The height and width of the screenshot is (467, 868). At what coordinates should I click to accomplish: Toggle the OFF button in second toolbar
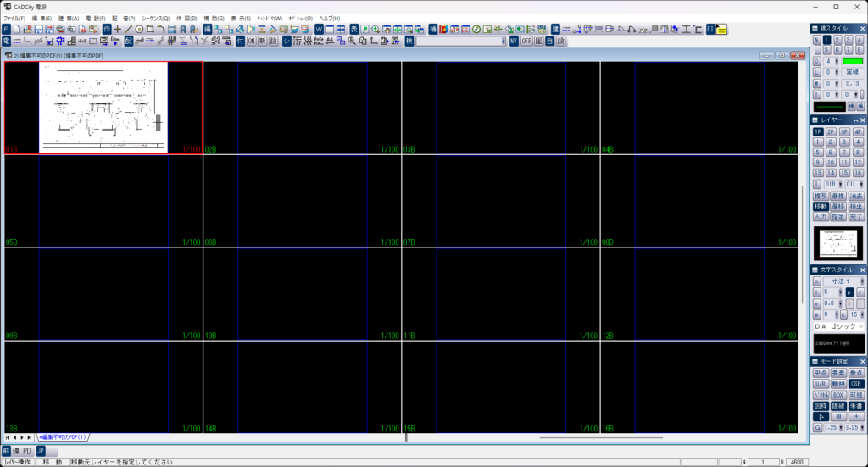pos(526,41)
